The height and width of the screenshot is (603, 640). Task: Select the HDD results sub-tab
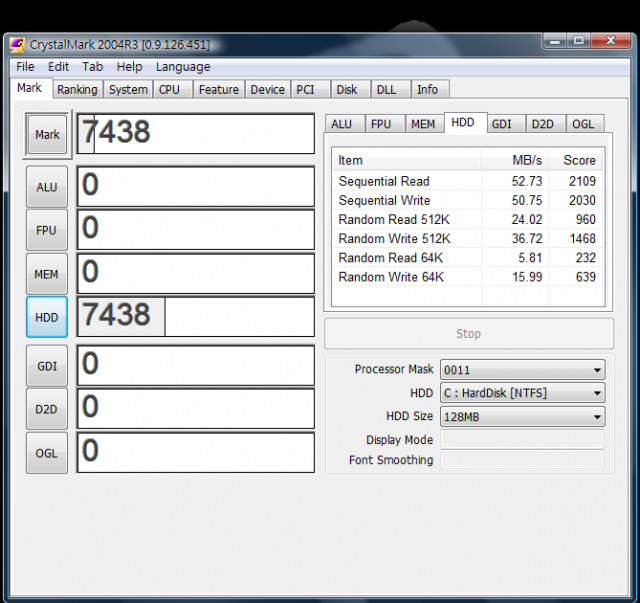pos(465,122)
